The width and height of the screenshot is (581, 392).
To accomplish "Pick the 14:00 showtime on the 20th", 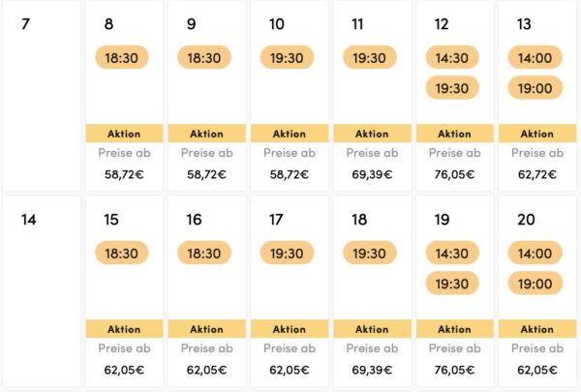I will (535, 253).
